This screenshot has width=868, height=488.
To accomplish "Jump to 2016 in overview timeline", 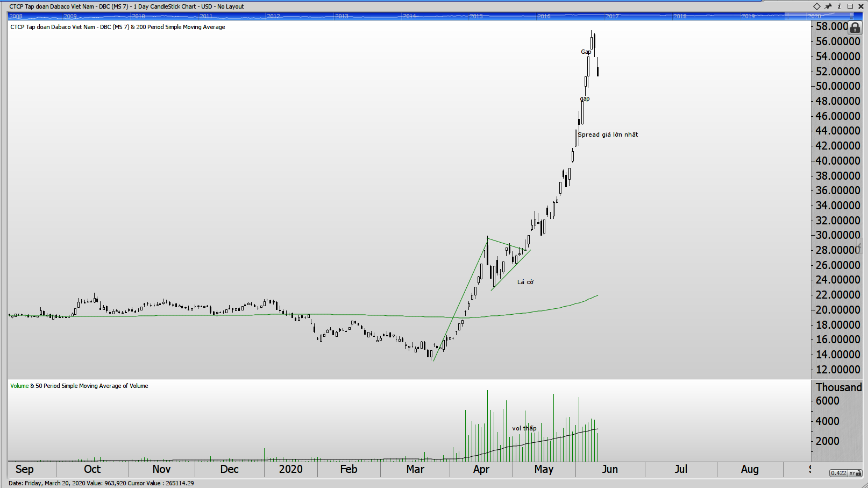I will [x=544, y=16].
